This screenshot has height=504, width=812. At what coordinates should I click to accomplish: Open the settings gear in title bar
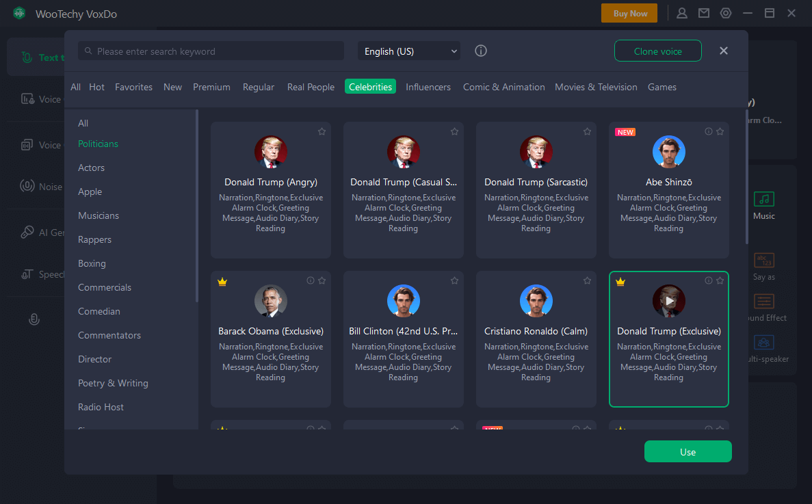(726, 13)
